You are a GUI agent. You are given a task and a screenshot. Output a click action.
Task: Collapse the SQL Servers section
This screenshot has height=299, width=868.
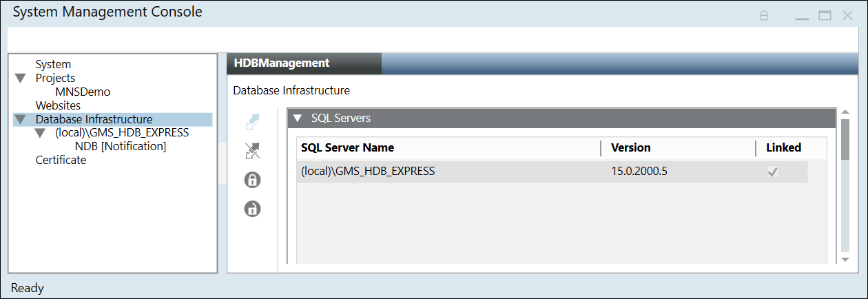pos(298,118)
